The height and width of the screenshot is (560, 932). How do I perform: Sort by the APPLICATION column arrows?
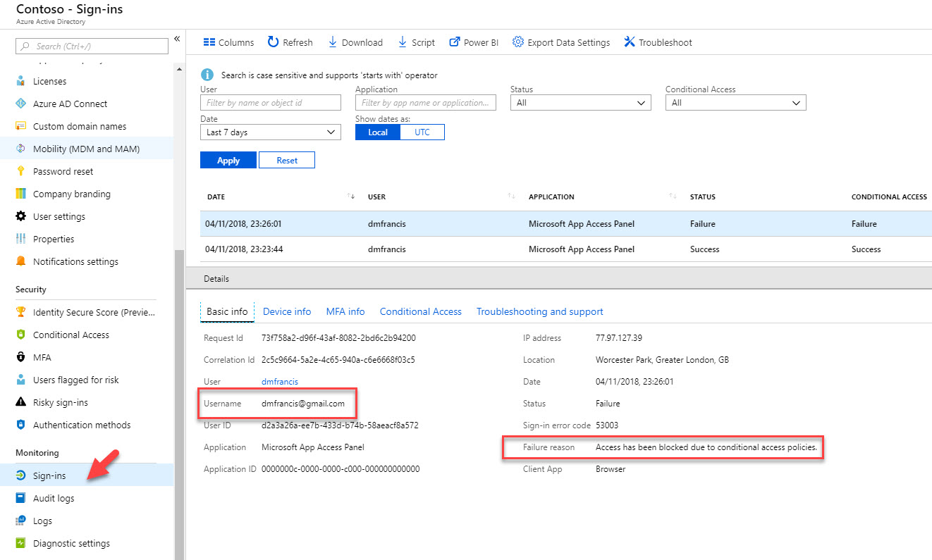(673, 197)
